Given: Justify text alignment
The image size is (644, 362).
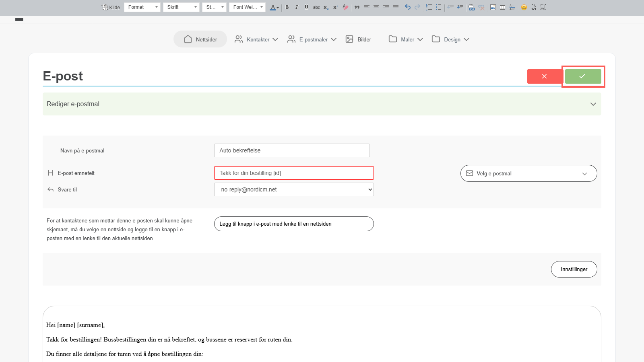Looking at the screenshot, I should coord(396,7).
